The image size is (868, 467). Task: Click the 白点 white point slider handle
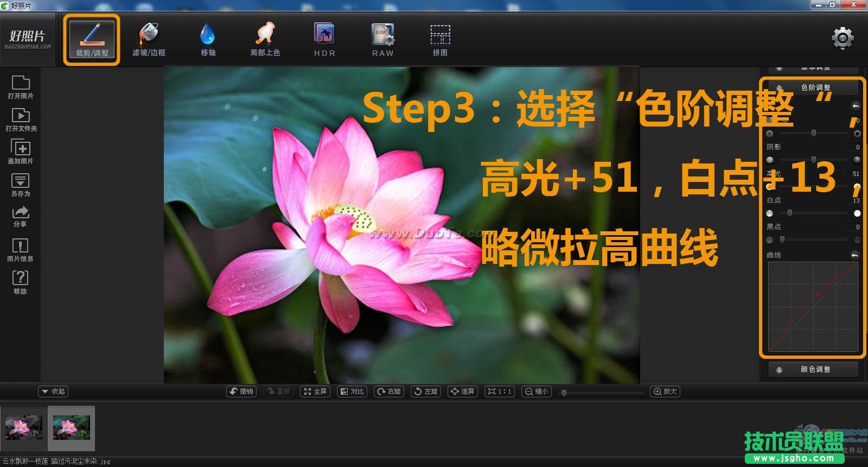(790, 213)
